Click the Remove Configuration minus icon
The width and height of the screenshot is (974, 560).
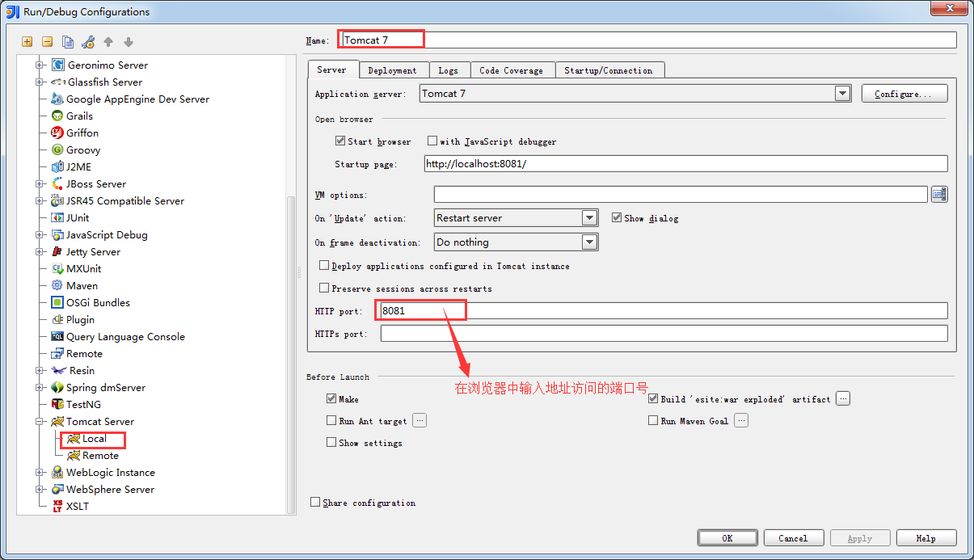coord(48,42)
